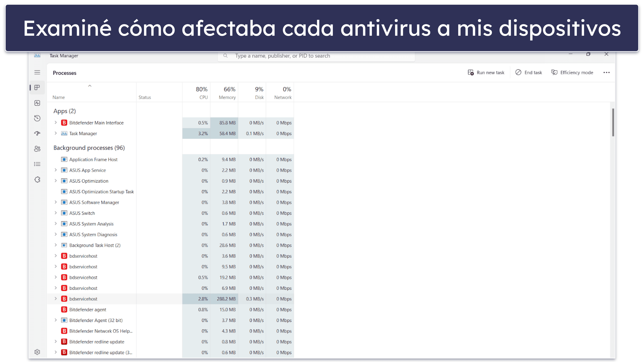Open the Details sidebar icon
The width and height of the screenshot is (644, 362).
tap(37, 164)
